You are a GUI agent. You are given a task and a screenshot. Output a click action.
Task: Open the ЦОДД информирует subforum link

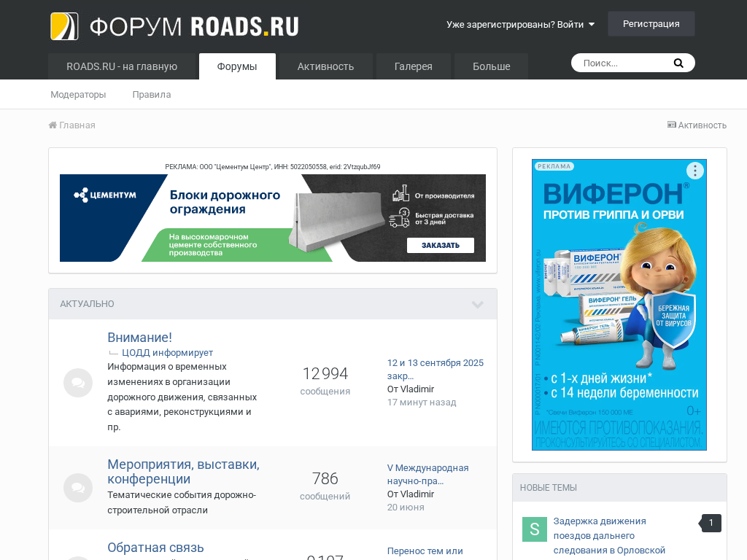point(167,352)
